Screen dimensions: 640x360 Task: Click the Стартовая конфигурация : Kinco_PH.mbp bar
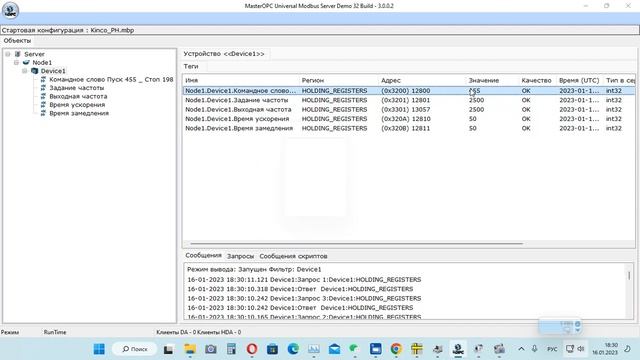click(320, 30)
